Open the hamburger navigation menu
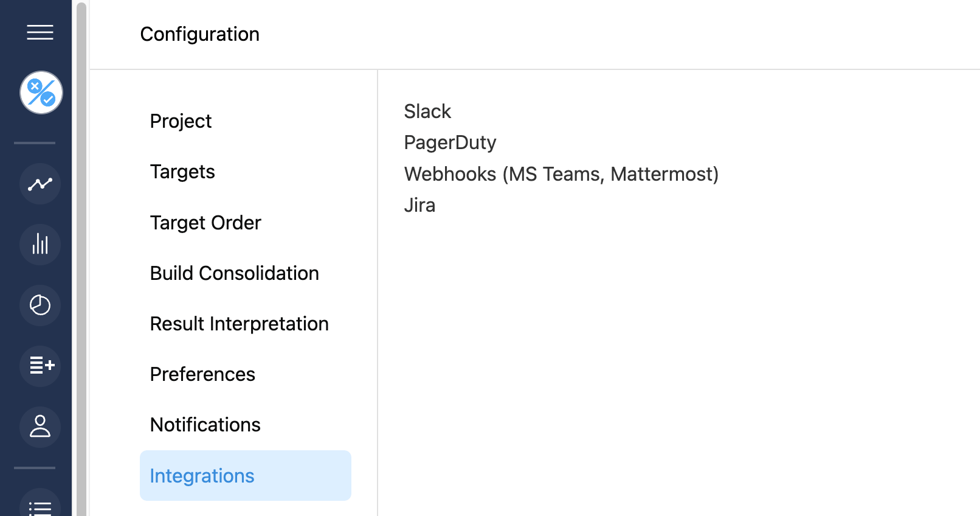The width and height of the screenshot is (980, 516). [x=40, y=32]
